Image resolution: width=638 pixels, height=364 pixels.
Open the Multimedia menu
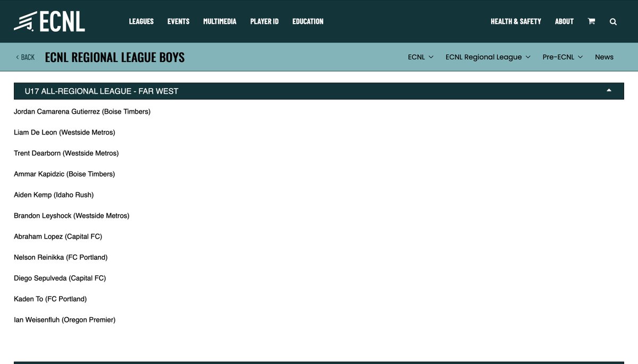click(x=220, y=21)
